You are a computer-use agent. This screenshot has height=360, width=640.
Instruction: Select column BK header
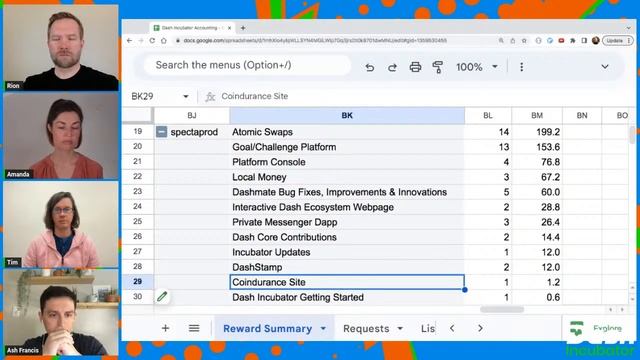pos(347,116)
